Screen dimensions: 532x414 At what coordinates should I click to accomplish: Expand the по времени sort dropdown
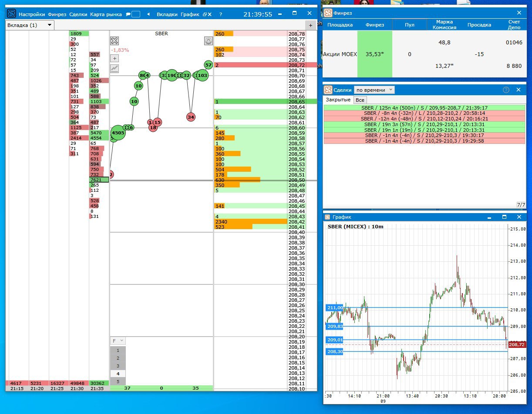coord(374,90)
